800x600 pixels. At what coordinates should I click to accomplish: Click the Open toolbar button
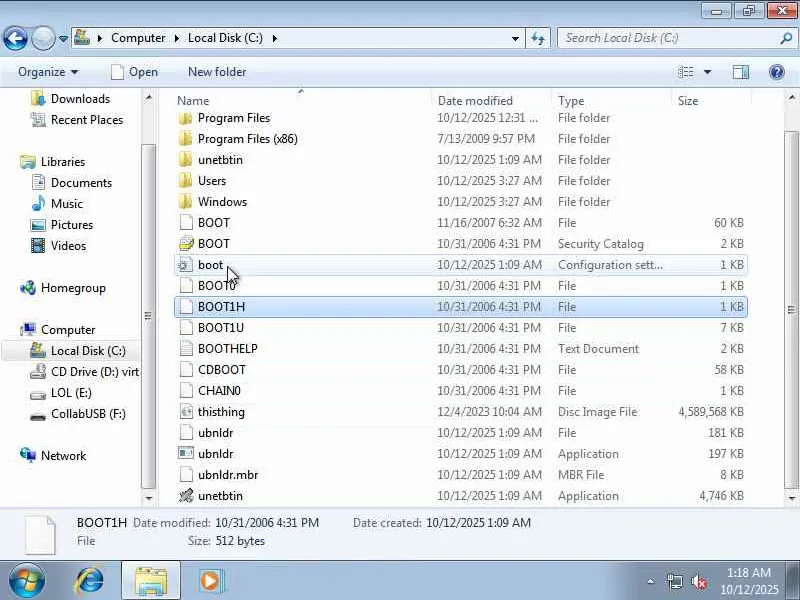click(135, 72)
